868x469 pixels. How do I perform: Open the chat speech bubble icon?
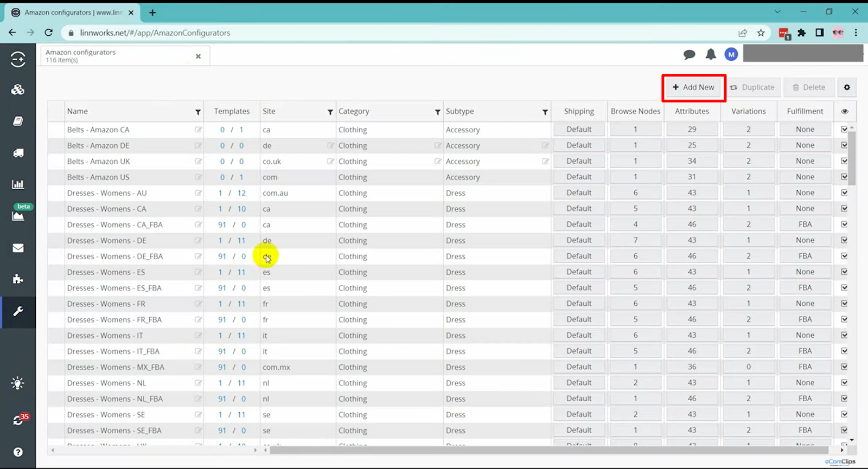[x=690, y=54]
